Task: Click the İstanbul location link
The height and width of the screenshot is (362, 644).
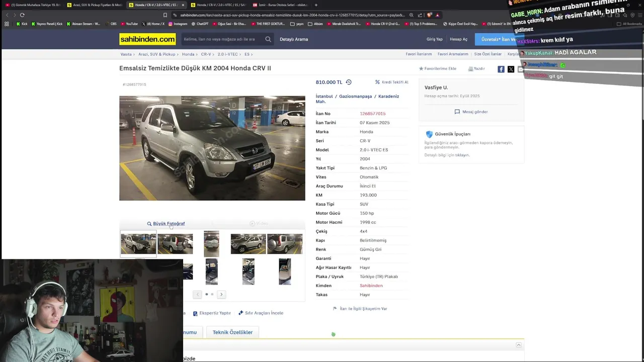Action: (x=324, y=96)
